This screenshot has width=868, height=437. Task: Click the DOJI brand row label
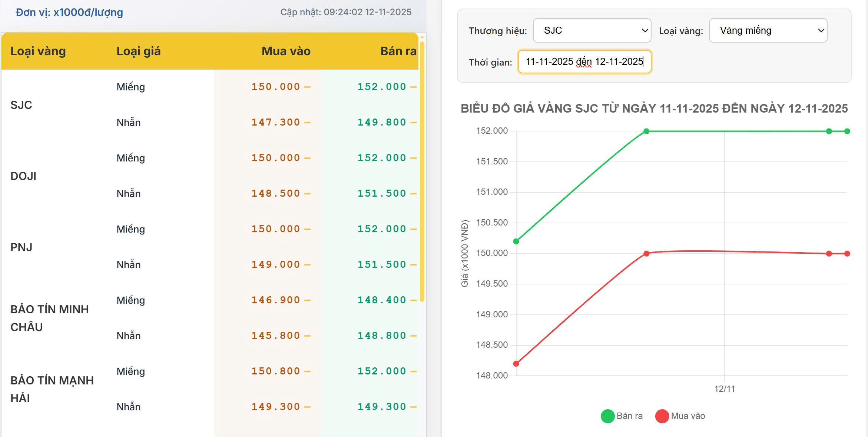point(23,176)
